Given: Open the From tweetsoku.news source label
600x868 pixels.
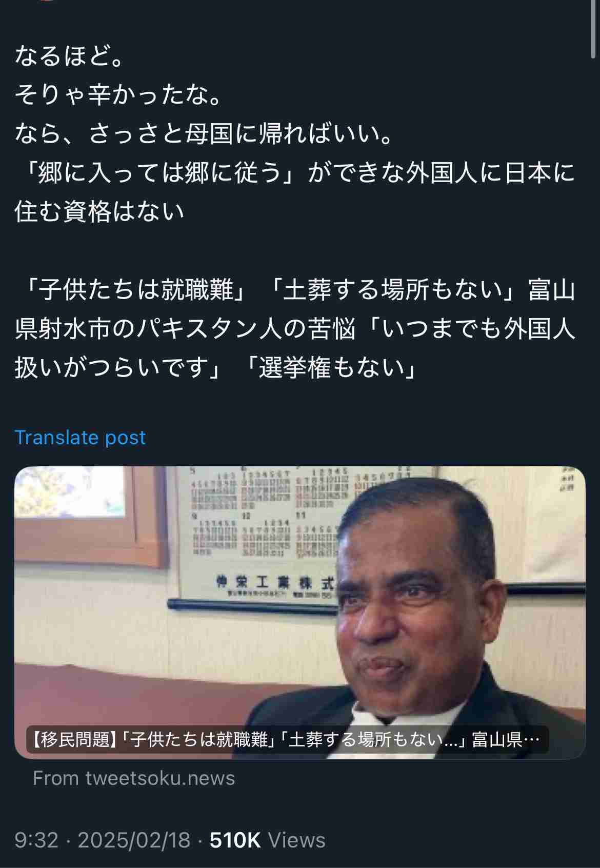Looking at the screenshot, I should pyautogui.click(x=134, y=778).
